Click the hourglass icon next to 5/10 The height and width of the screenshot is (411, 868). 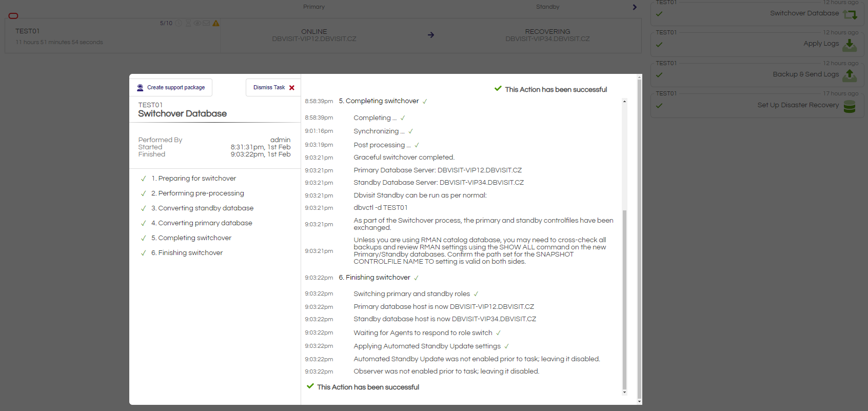coord(188,23)
